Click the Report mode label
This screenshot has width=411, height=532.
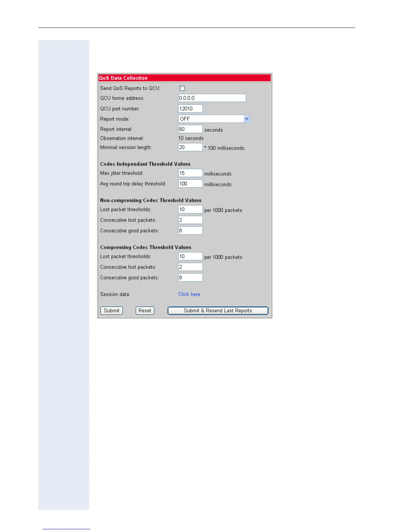(x=115, y=119)
